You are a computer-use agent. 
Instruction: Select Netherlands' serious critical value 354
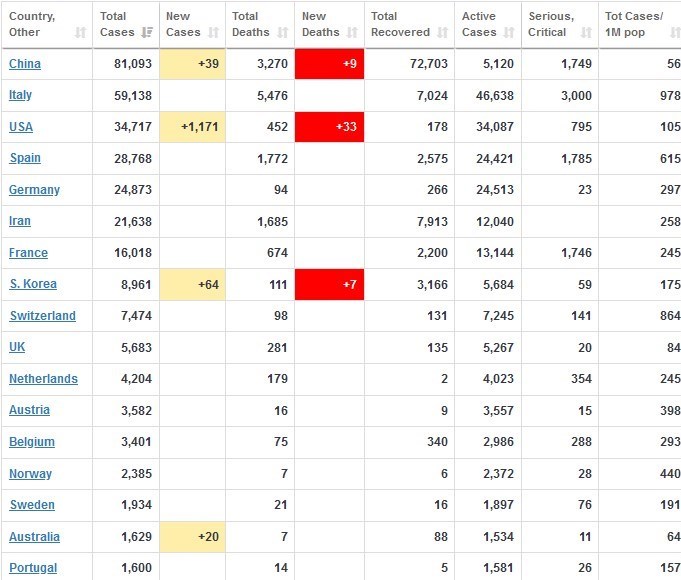582,379
